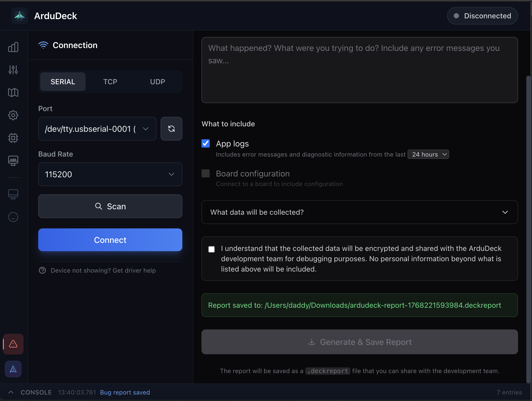Expand the console panel with the caret
Image resolution: width=532 pixels, height=401 pixels.
tap(11, 392)
